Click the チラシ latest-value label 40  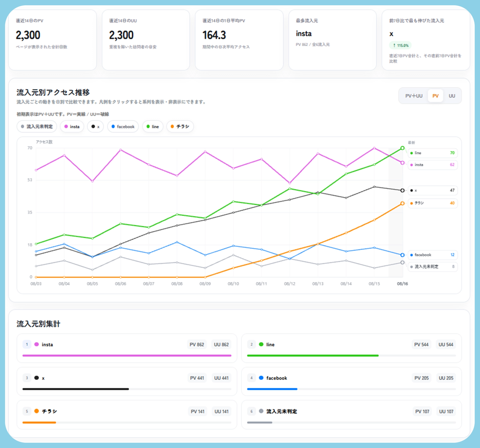432,203
